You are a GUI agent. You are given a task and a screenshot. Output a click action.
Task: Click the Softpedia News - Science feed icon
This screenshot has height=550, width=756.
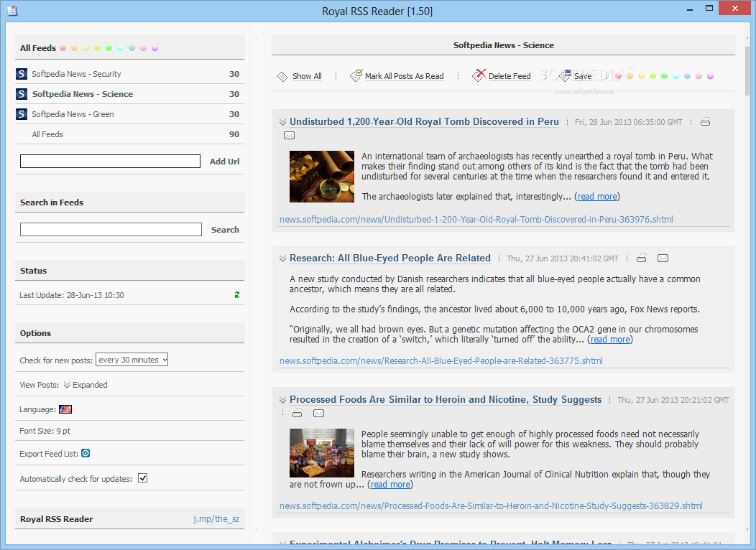pyautogui.click(x=22, y=94)
